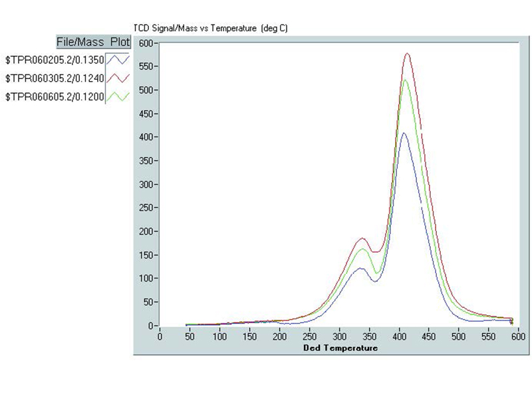Click the 600 maximum value on x-axis
The width and height of the screenshot is (532, 399).
(x=518, y=336)
